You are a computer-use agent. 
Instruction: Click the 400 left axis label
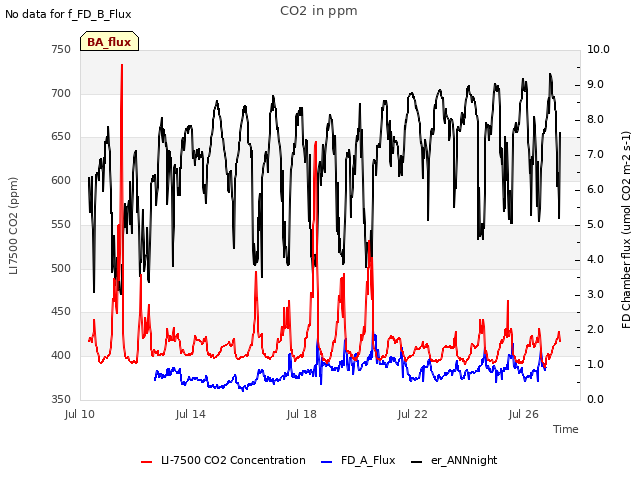(x=61, y=356)
